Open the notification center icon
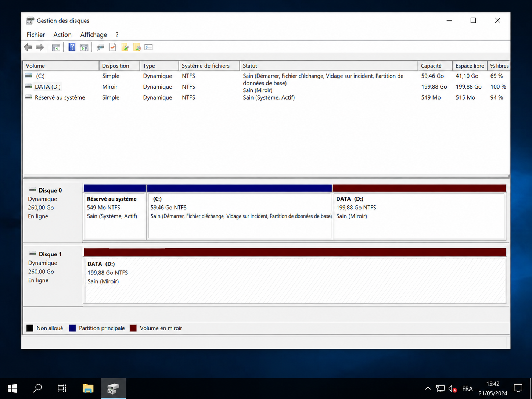Image resolution: width=532 pixels, height=399 pixels. (x=518, y=388)
